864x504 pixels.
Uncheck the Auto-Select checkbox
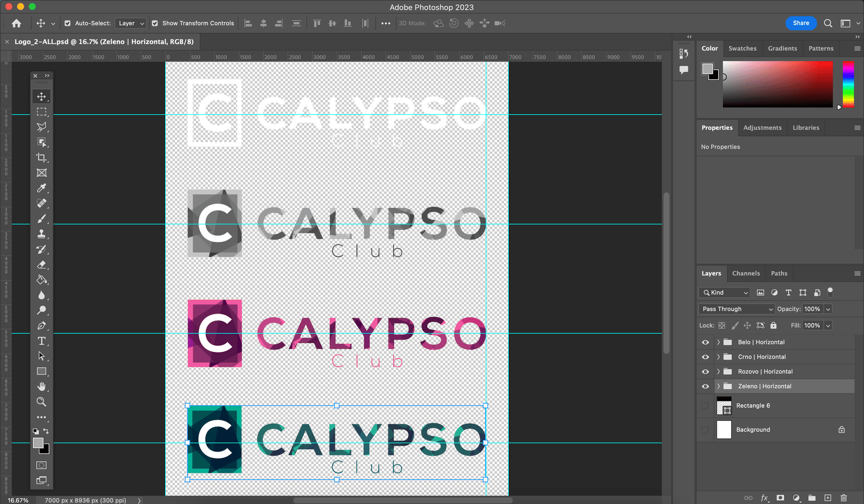click(x=67, y=23)
